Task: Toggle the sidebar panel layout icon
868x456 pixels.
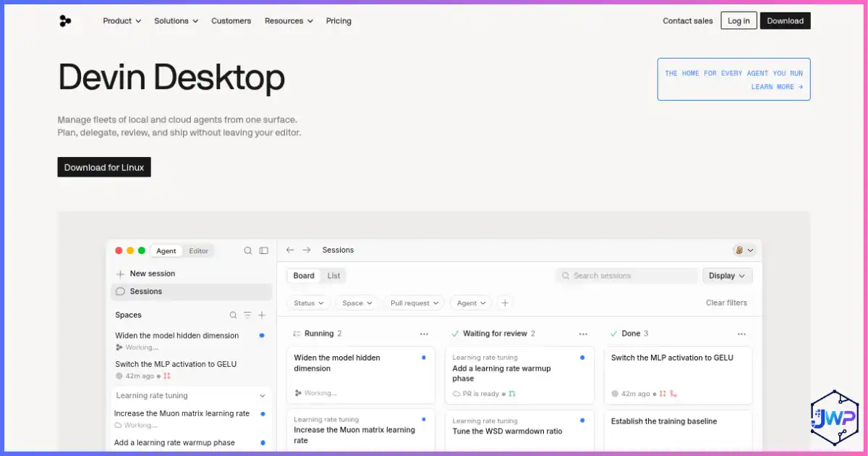Action: click(264, 250)
